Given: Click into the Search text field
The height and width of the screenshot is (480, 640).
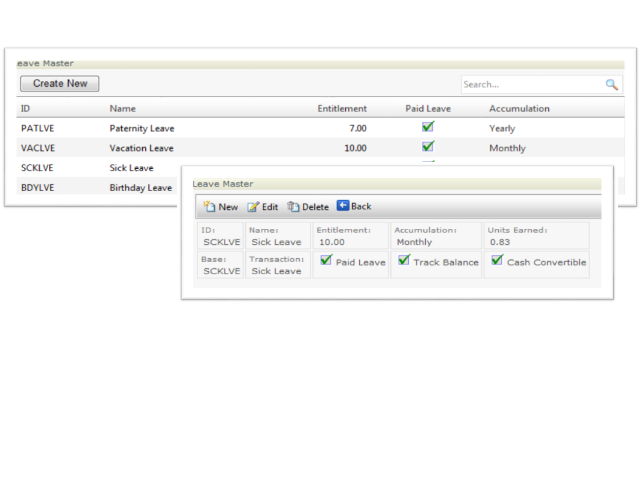Looking at the screenshot, I should point(530,85).
